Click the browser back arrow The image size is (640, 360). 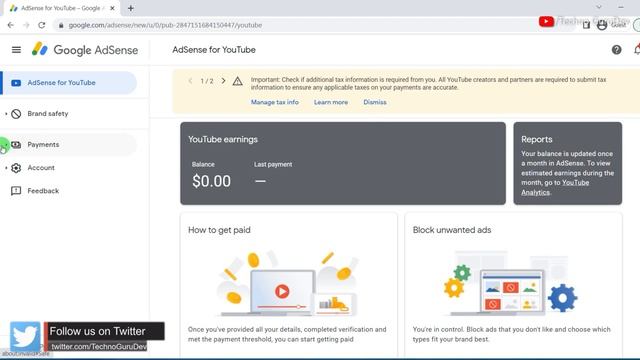11,25
